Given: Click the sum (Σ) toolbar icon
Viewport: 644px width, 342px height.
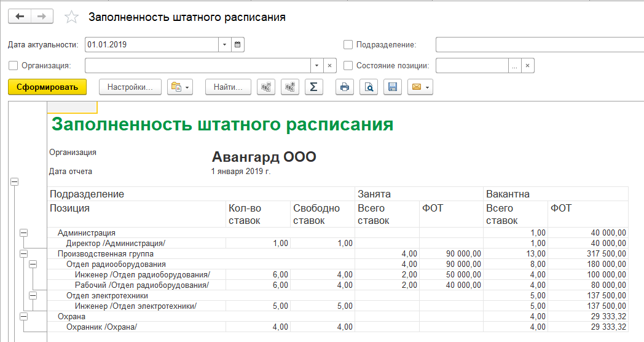Looking at the screenshot, I should pyautogui.click(x=313, y=87).
